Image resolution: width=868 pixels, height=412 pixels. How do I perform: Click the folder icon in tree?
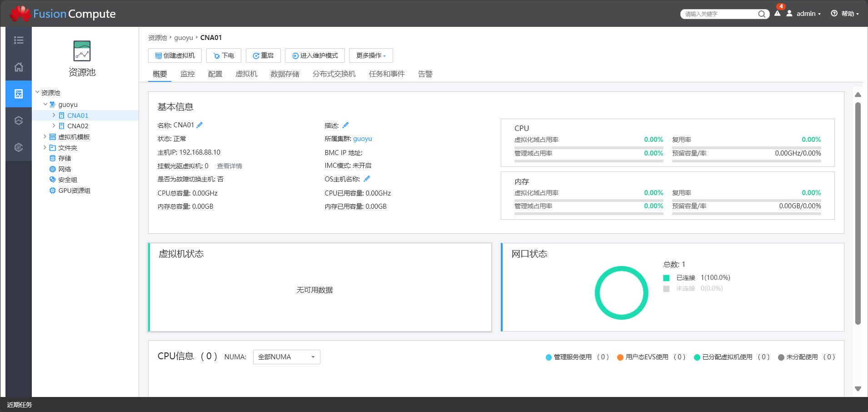pos(52,148)
